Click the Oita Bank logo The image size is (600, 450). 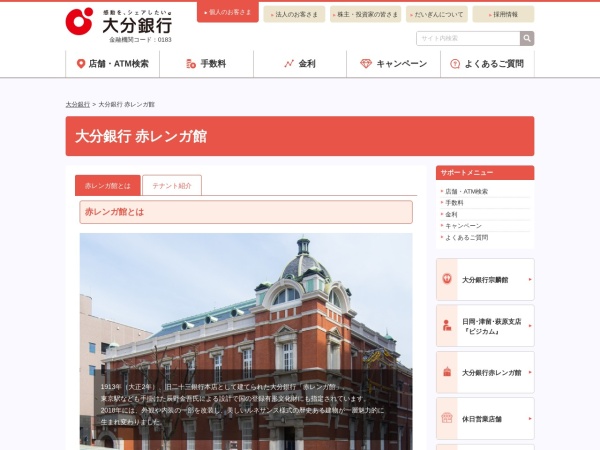119,22
